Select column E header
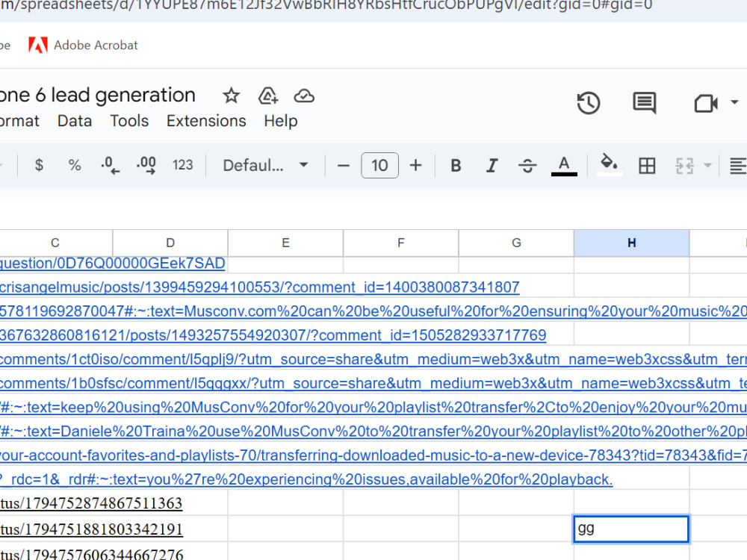The image size is (747, 560). pos(285,243)
